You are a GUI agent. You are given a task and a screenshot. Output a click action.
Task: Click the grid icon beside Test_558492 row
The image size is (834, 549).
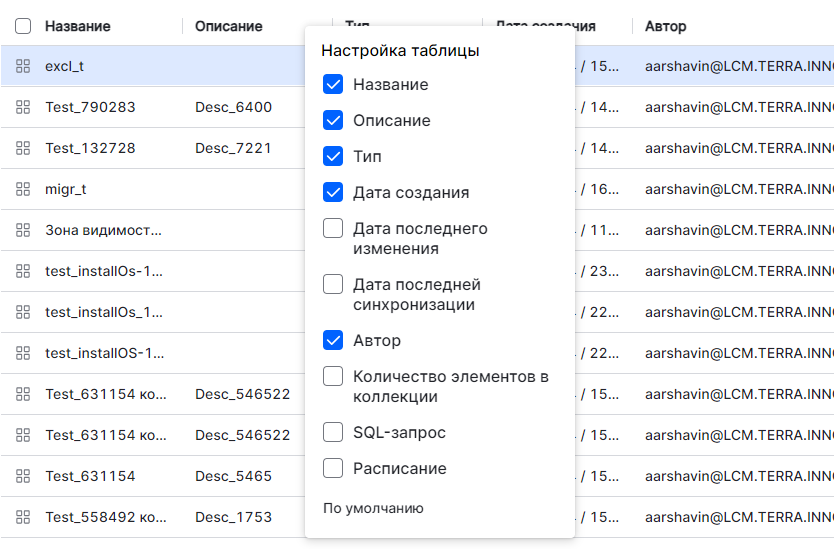coord(23,517)
